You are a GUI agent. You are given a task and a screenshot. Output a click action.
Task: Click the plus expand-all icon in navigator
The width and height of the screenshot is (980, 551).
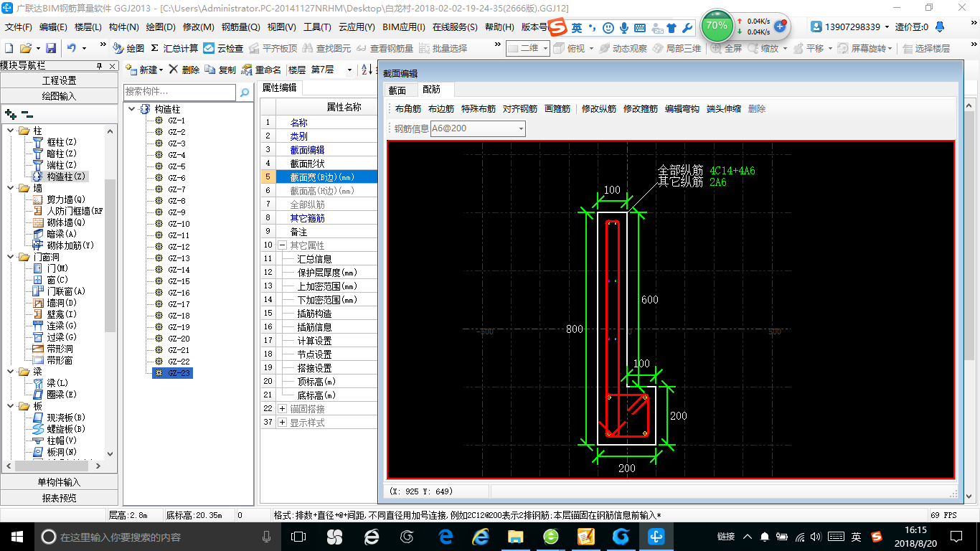point(10,113)
